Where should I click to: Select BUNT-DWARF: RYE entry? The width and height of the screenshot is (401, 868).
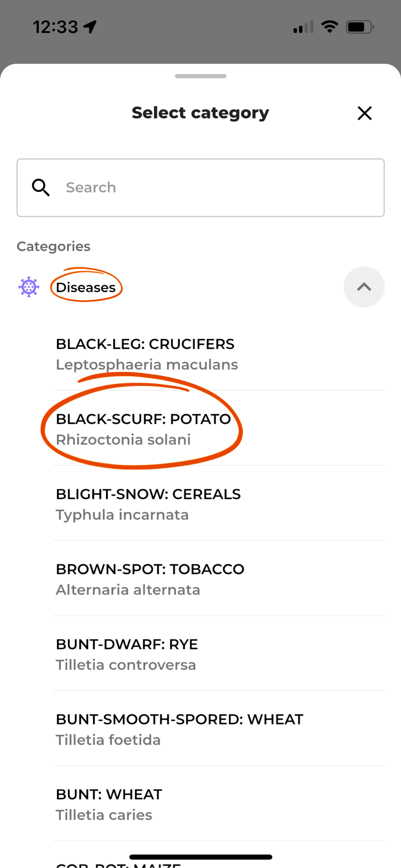(219, 654)
